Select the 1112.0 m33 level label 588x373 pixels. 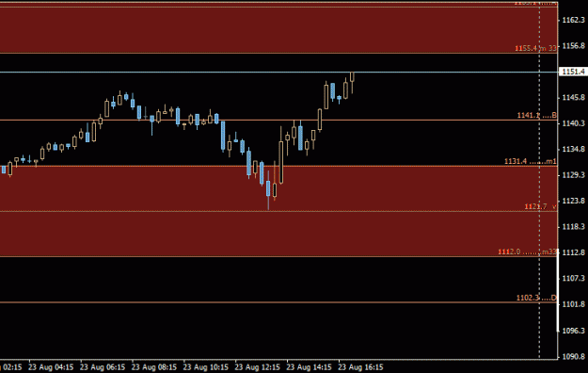click(527, 251)
